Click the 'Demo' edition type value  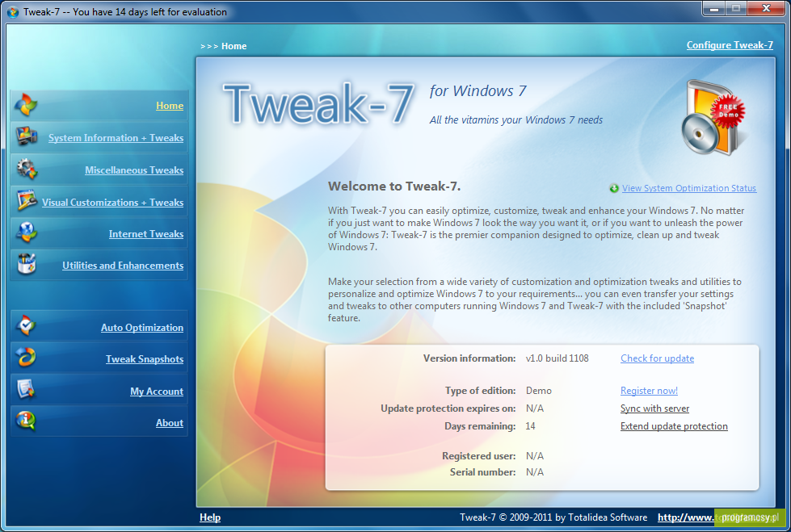click(x=539, y=390)
